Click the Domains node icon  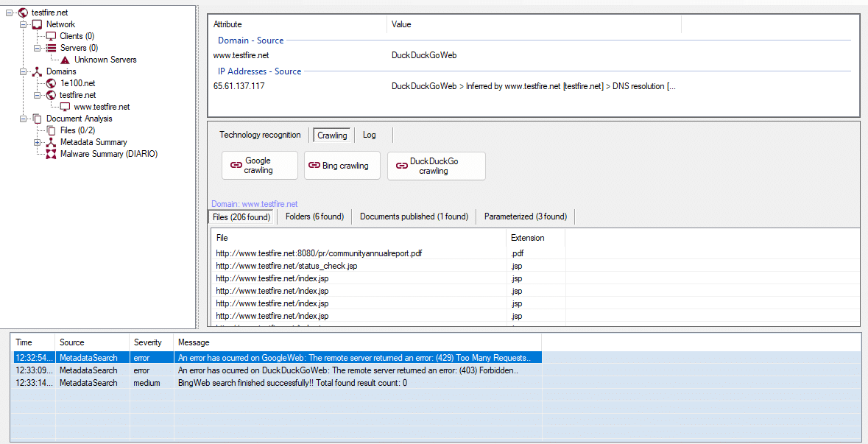[x=37, y=71]
